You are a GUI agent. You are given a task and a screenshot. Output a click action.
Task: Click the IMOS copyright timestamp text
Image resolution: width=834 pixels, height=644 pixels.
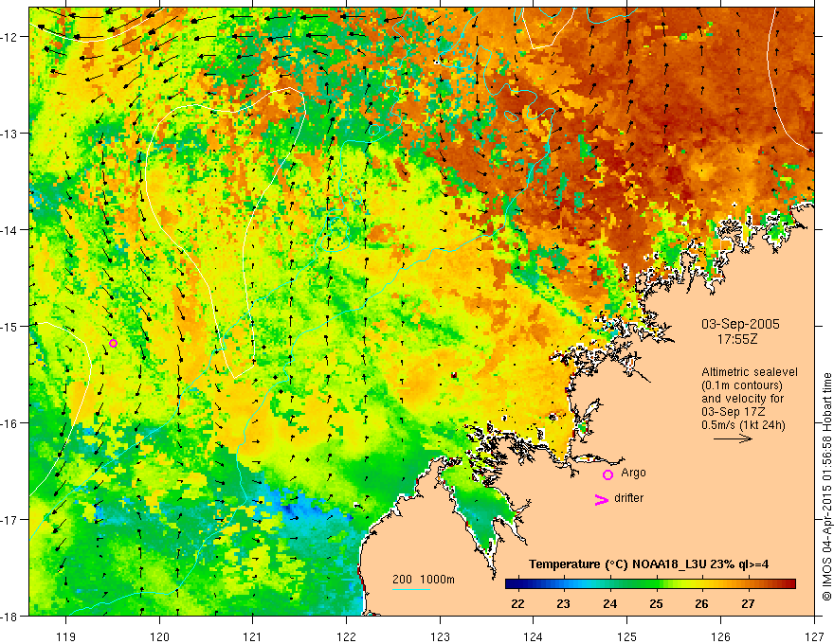tap(827, 486)
